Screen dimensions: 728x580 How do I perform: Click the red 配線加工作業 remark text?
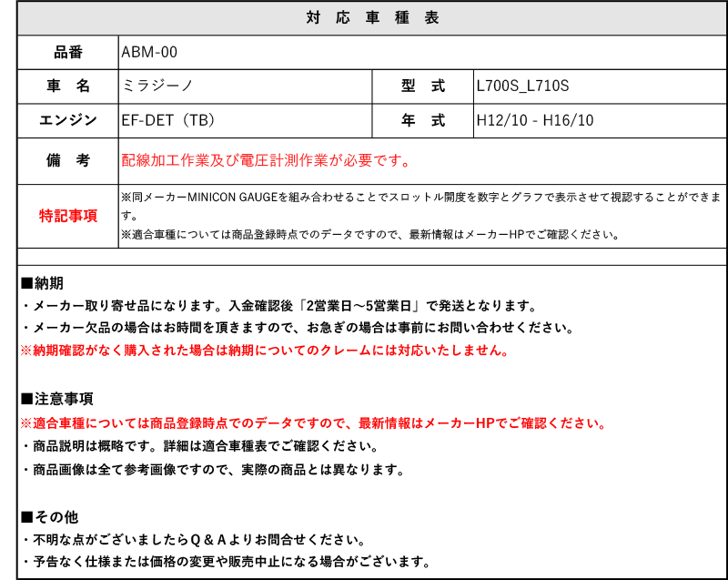pyautogui.click(x=266, y=161)
